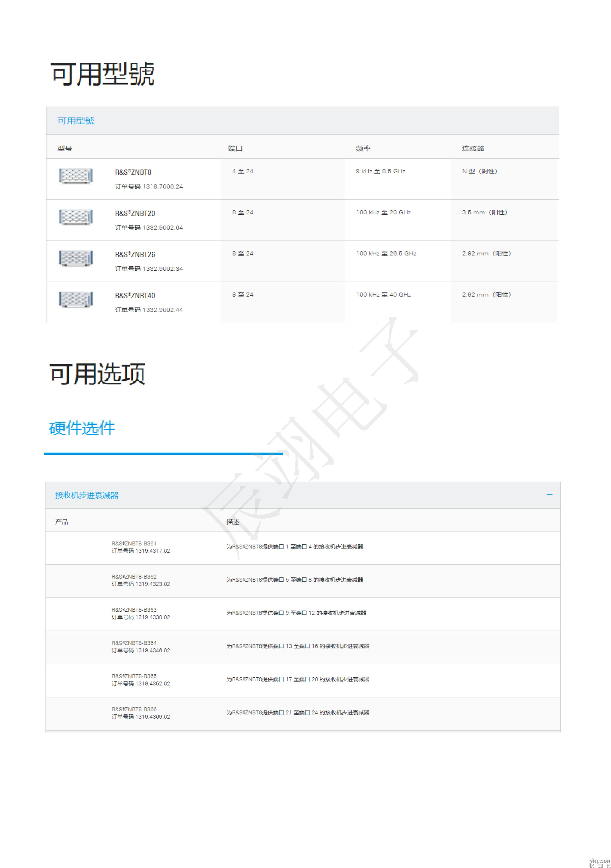
Task: Select the 硬件选件 tab
Action: pos(82,428)
